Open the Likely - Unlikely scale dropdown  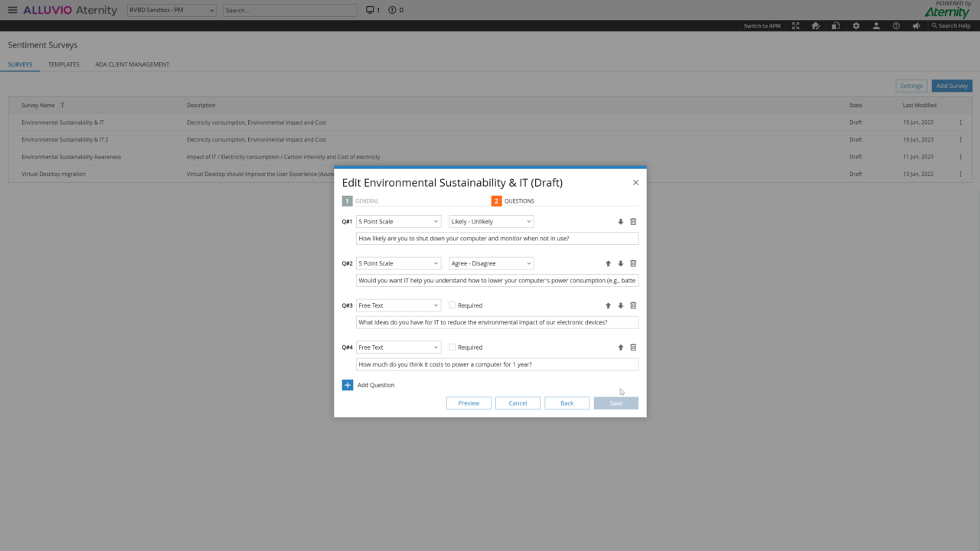[x=491, y=221]
